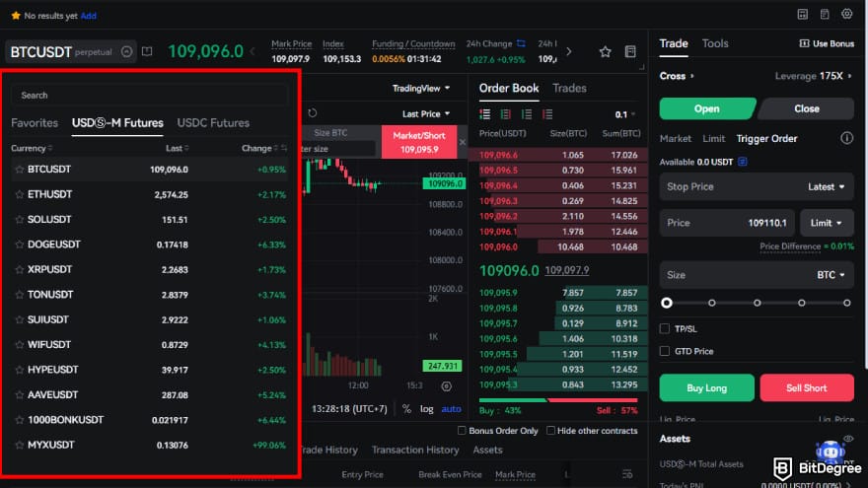
Task: Click the info book icon next to BTCUSDT
Action: pos(147,52)
